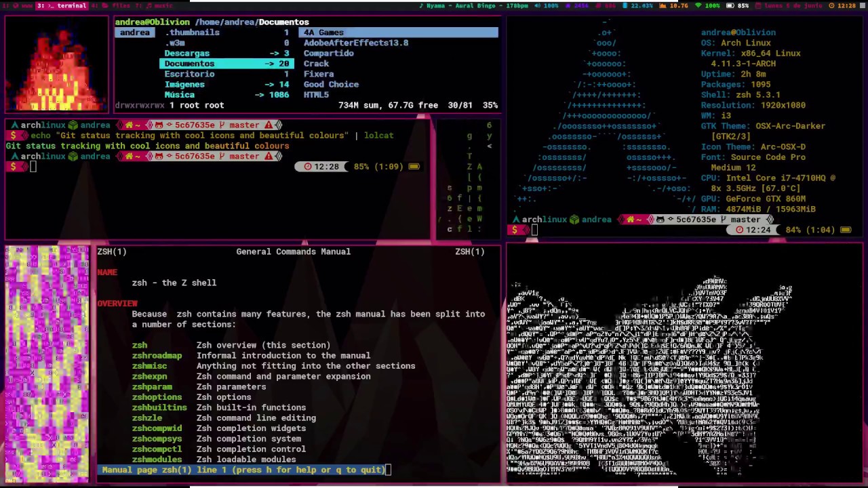Click the GPU: GeForce GTX 860M line
Viewport: 868px width, 488px height.
coord(753,199)
